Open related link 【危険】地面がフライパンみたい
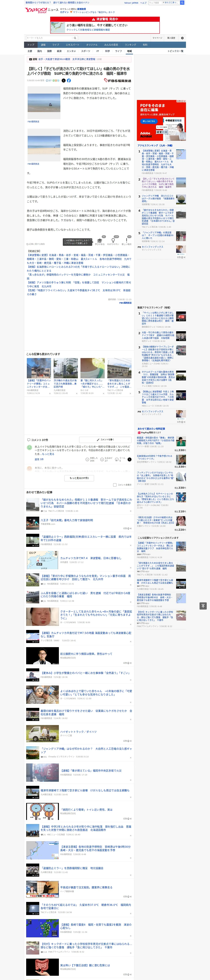Image resolution: width=210 pixels, height=980 pixels. coord(79,292)
